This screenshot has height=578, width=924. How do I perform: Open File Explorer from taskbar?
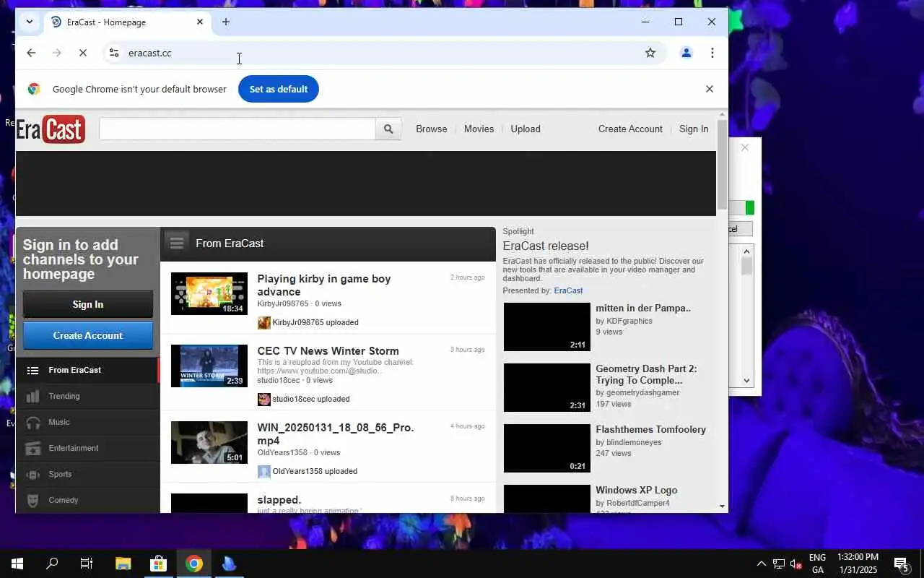(x=123, y=564)
